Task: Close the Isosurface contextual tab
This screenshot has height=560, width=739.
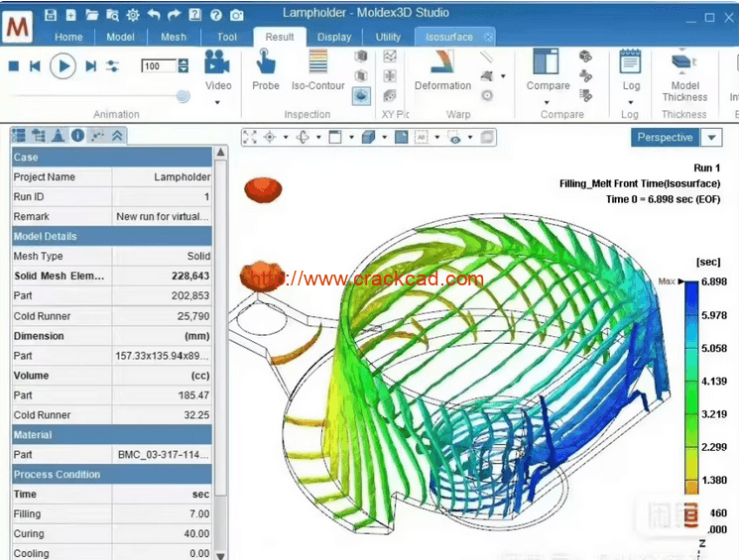Action: pyautogui.click(x=488, y=37)
